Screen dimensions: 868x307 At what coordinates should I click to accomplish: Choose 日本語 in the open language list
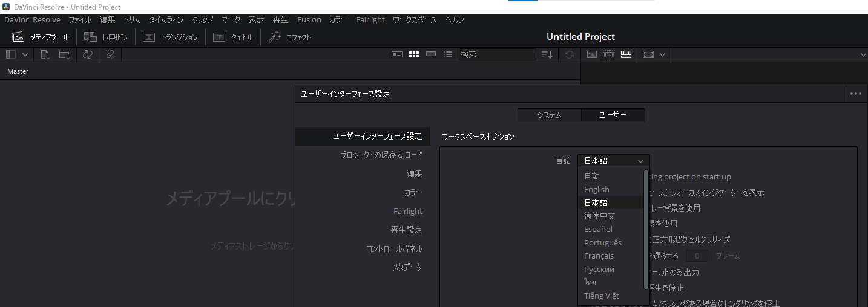click(611, 202)
